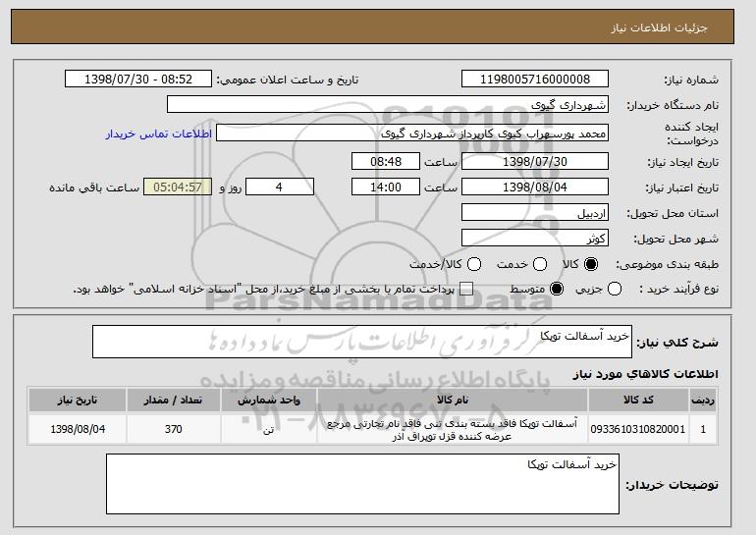Click the جزئیات اطلاعات نیاز header title
Image resolution: width=756 pixels, height=535 pixels.
(x=659, y=27)
